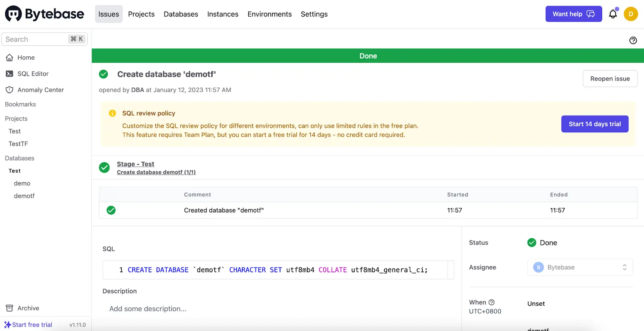The image size is (644, 331).
Task: Click the Status Done check icon
Action: tap(532, 243)
